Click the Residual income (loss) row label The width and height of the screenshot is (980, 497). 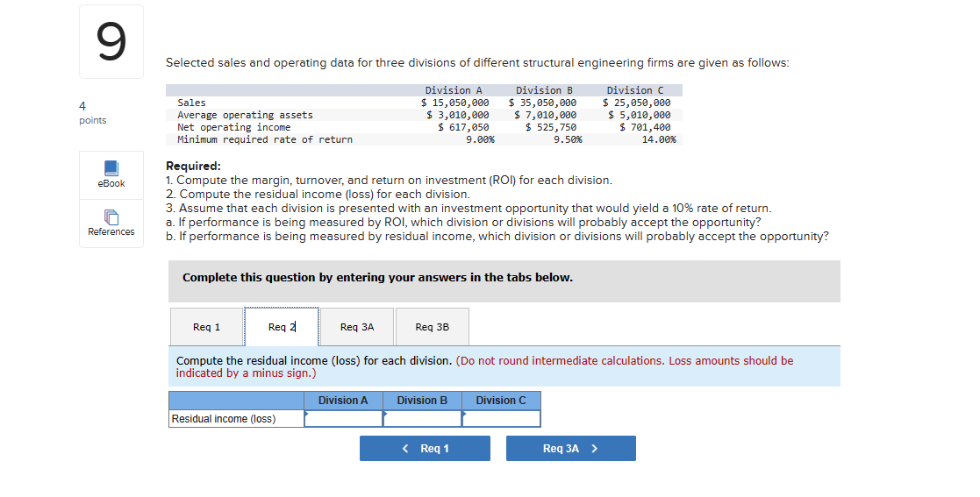point(223,418)
